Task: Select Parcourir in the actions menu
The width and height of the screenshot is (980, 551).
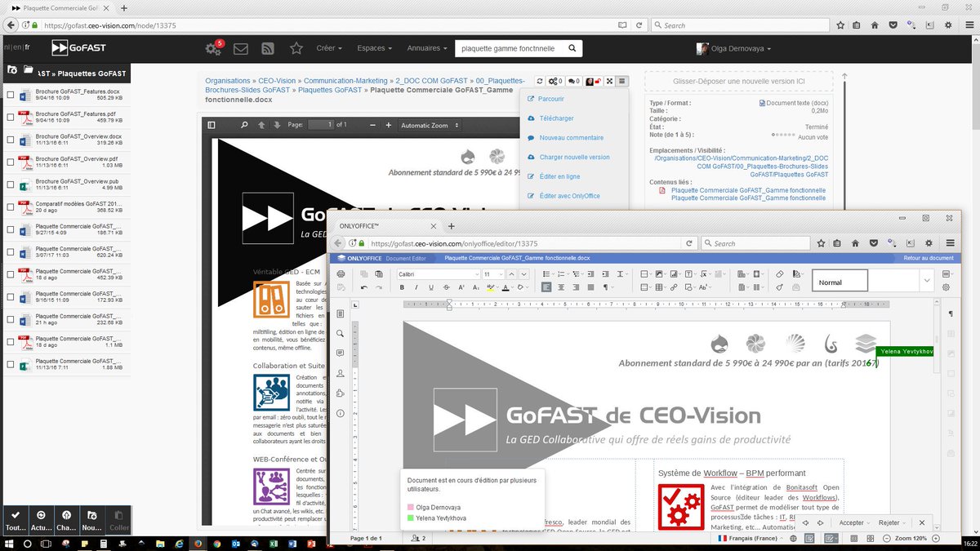Action: coord(551,99)
